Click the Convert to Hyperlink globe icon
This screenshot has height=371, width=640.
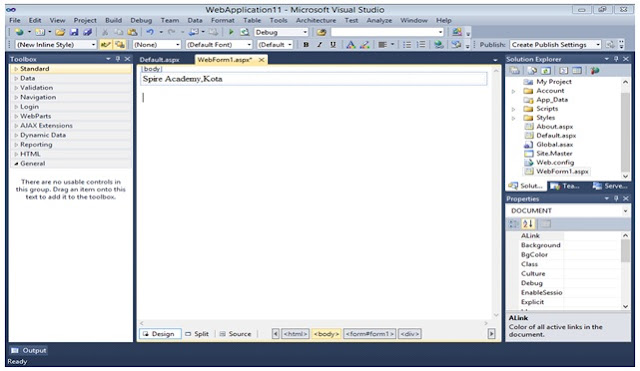coord(439,44)
